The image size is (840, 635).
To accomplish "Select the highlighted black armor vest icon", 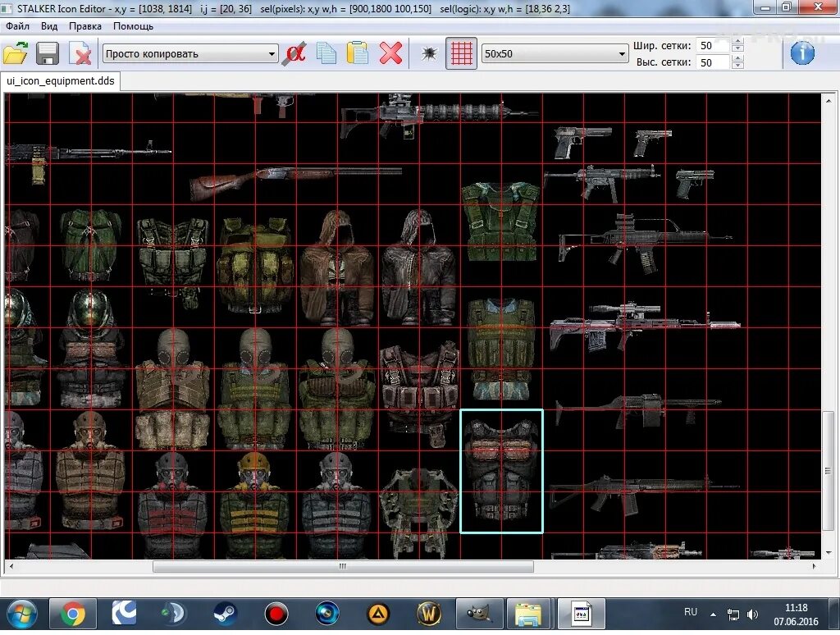I will (x=501, y=472).
